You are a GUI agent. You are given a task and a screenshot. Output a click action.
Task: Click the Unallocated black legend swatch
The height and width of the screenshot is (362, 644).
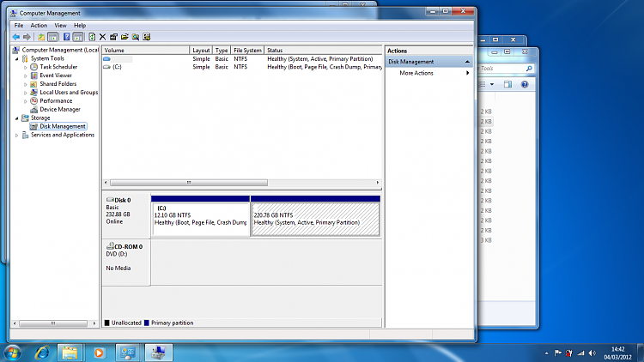click(107, 323)
